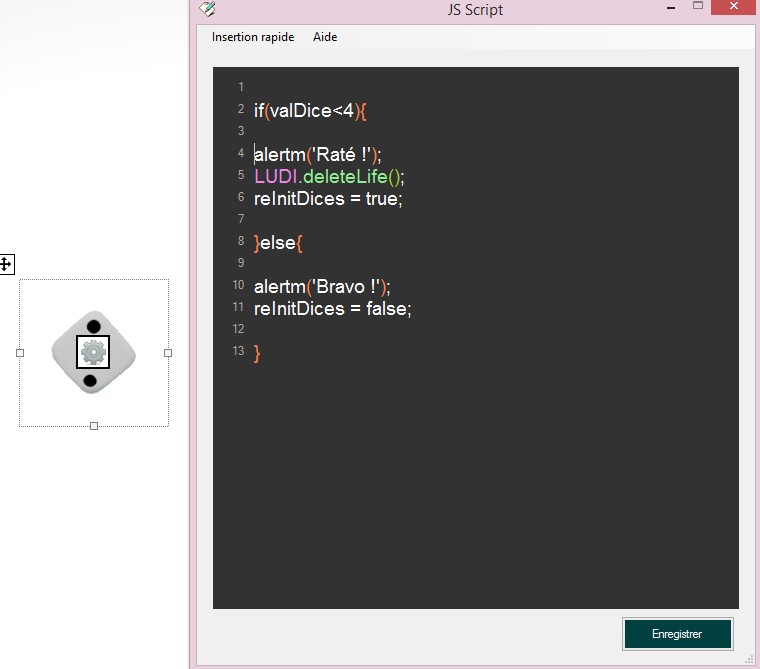The height and width of the screenshot is (669, 760).
Task: Open the Aide menu
Action: [x=325, y=37]
